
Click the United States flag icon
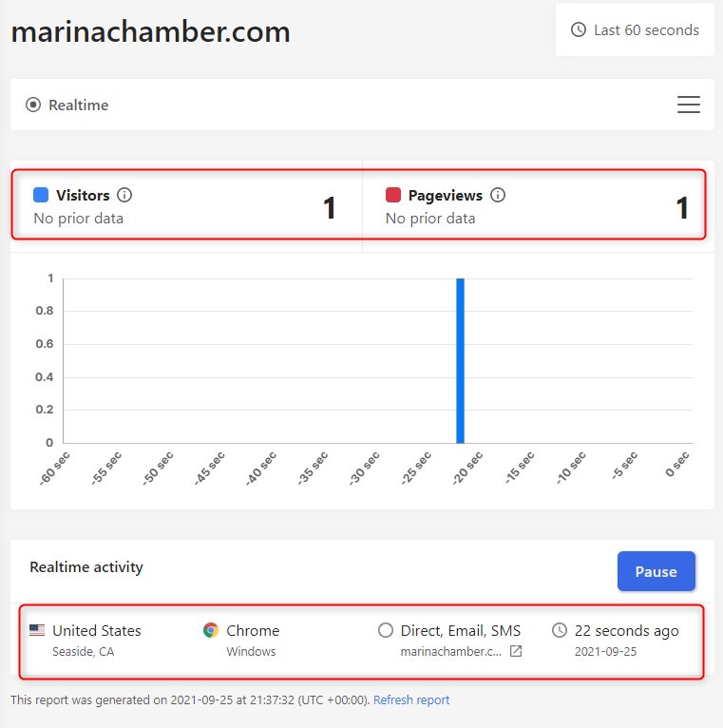click(37, 630)
